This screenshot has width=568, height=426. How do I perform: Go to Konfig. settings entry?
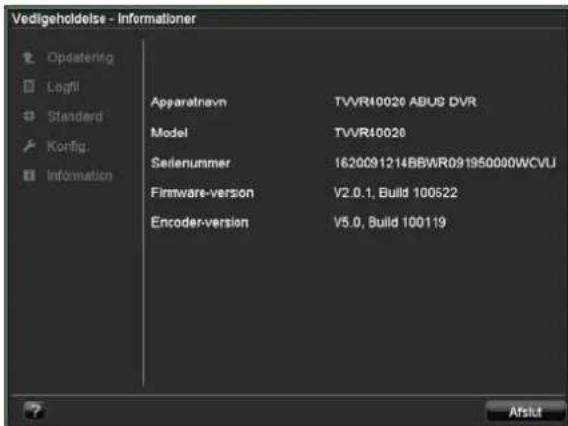click(67, 146)
